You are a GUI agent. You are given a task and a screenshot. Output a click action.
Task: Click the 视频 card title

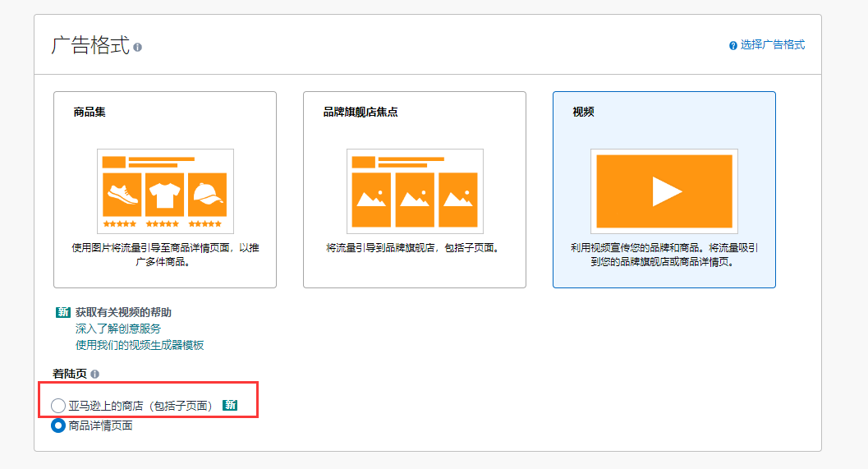pyautogui.click(x=583, y=112)
